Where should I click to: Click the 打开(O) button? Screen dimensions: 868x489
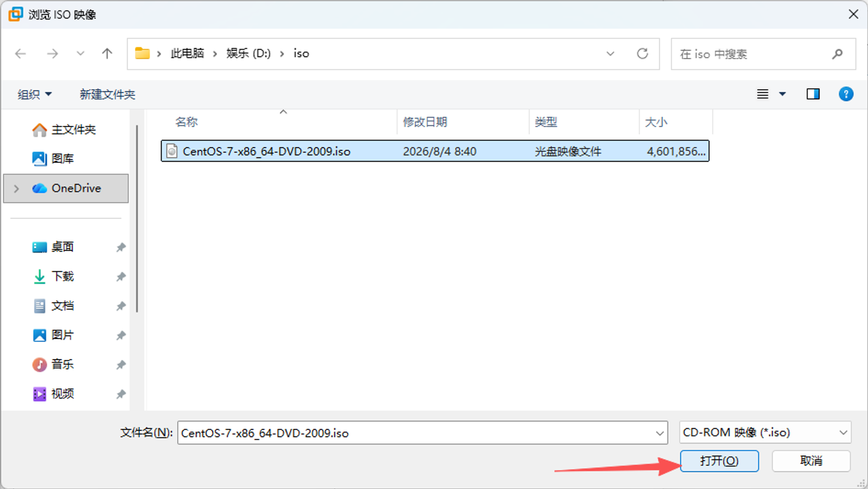(719, 461)
